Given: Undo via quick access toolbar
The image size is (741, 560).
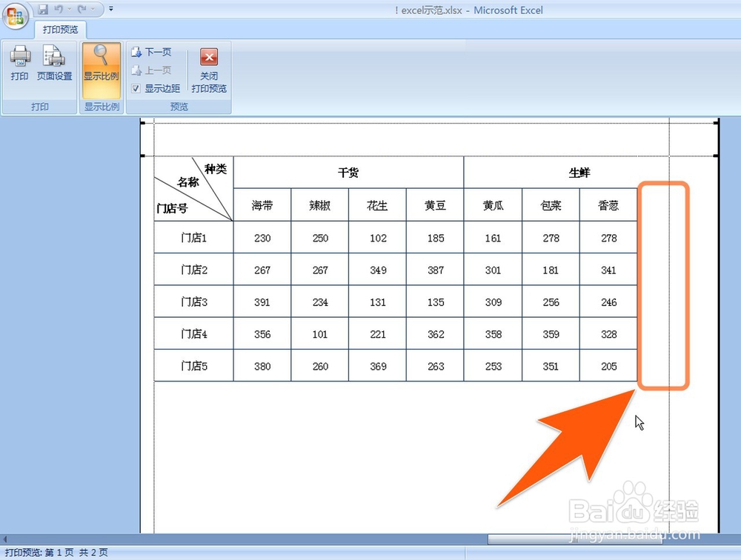Looking at the screenshot, I should pos(59,9).
